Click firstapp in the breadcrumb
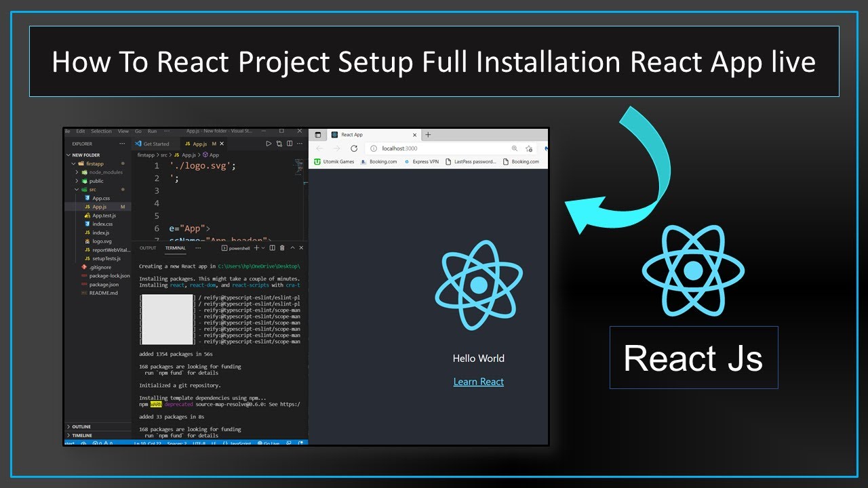The width and height of the screenshot is (868, 488). tap(146, 155)
